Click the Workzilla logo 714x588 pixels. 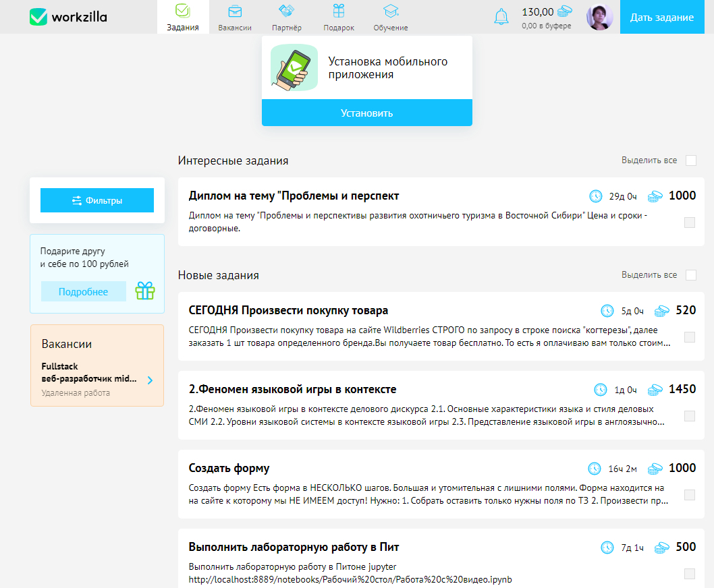(68, 17)
